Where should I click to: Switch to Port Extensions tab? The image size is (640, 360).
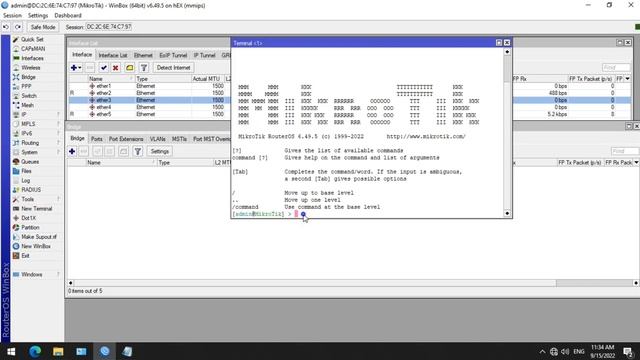click(126, 139)
